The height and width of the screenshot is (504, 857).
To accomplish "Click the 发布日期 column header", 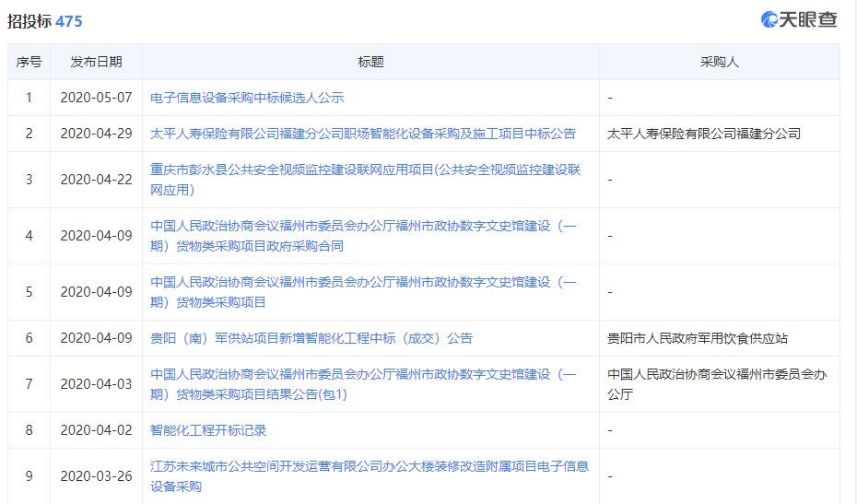I will pos(96,62).
